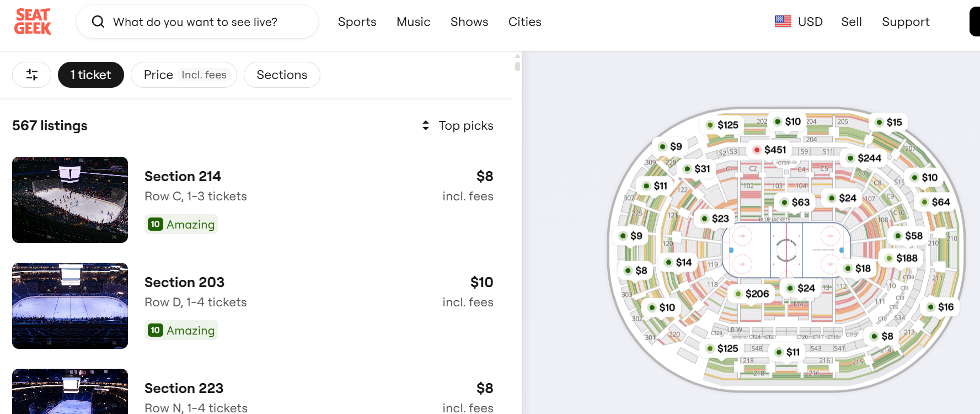Image resolution: width=980 pixels, height=414 pixels.
Task: Click the search magnifier icon
Action: tap(98, 22)
